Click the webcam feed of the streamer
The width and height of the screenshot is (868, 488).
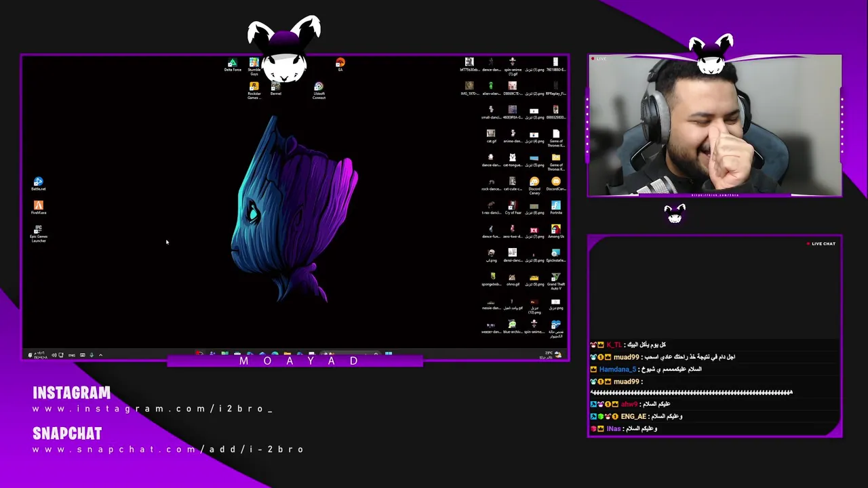click(715, 127)
